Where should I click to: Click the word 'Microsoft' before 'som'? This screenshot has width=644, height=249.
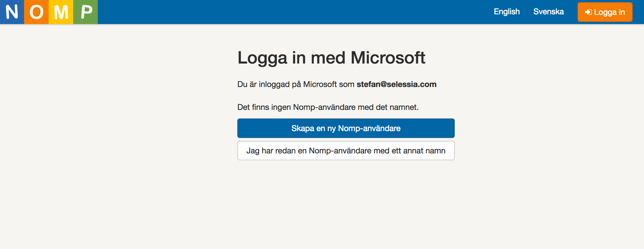pos(320,84)
